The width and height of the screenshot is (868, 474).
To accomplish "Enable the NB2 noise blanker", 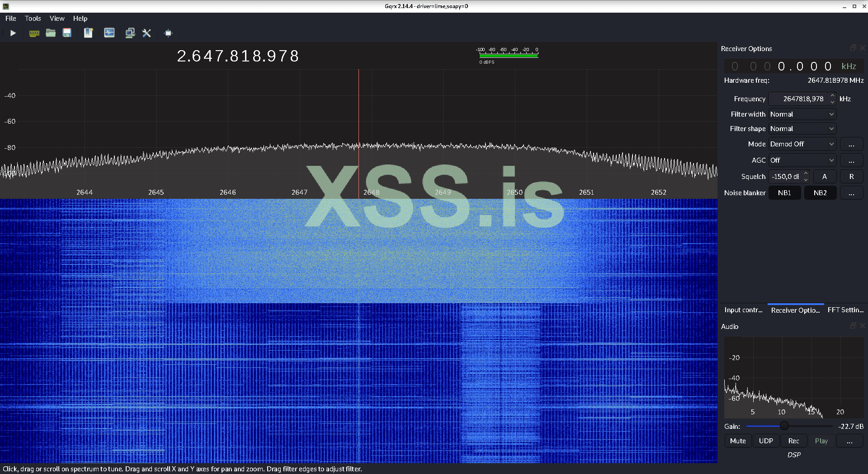I will 820,192.
